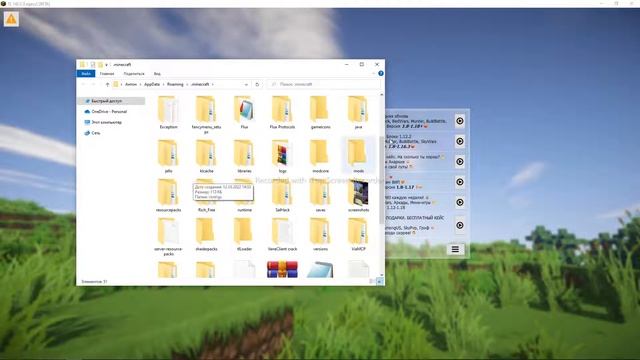Click the .minecraft breadcrumb
This screenshot has height=360, width=640.
click(x=200, y=84)
